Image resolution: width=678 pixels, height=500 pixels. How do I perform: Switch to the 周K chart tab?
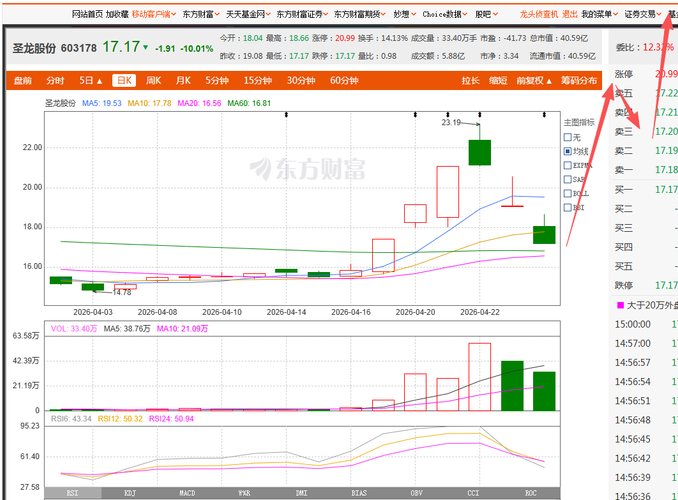pyautogui.click(x=153, y=80)
